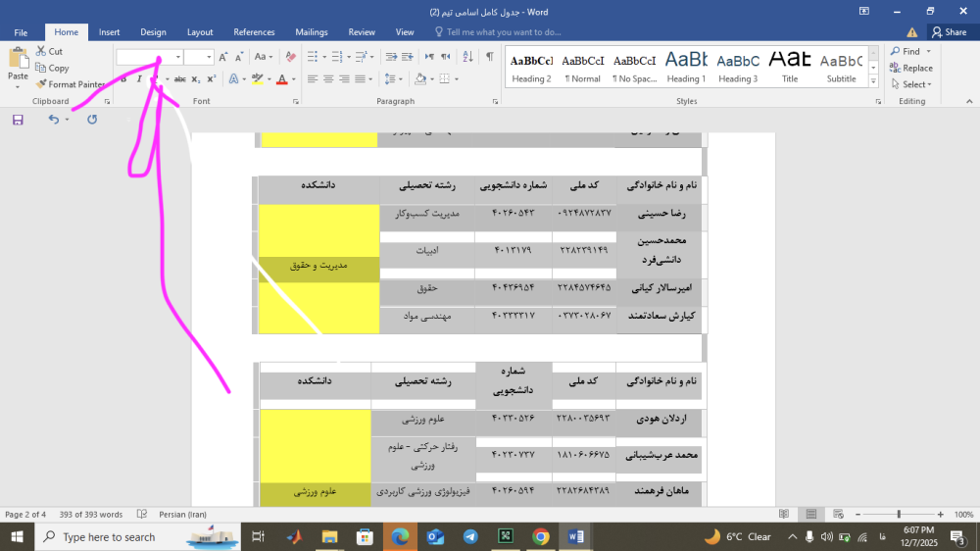The image size is (980, 551).
Task: Set right-to-left text direction
Action: coord(445,57)
